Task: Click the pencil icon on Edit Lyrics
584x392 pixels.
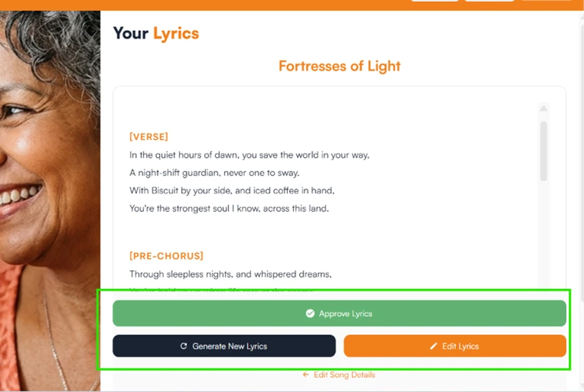Action: pos(433,346)
